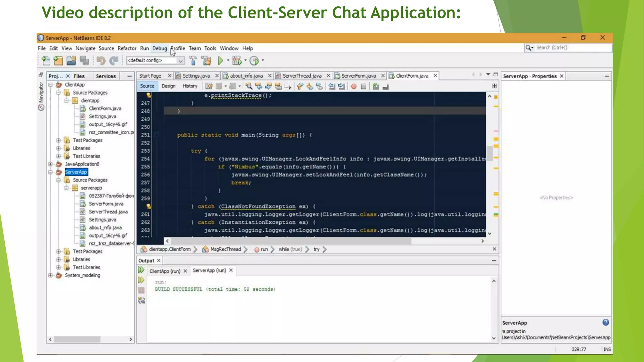Click the Redo arrow icon

pos(114,60)
